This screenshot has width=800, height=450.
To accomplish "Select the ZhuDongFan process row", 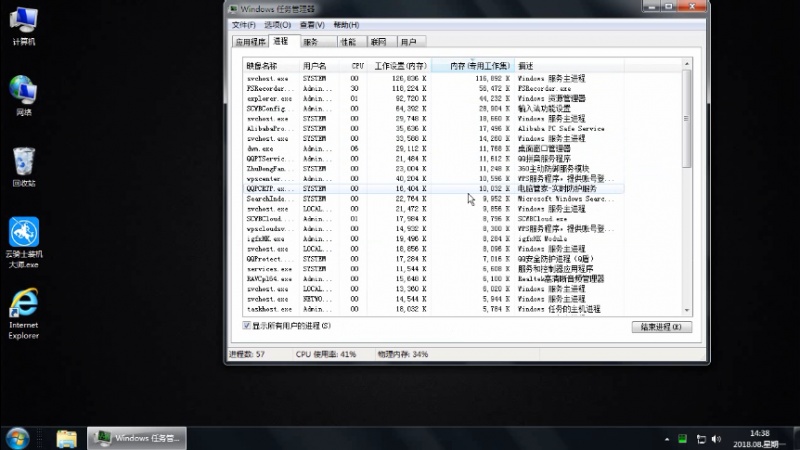I will tap(433, 169).
